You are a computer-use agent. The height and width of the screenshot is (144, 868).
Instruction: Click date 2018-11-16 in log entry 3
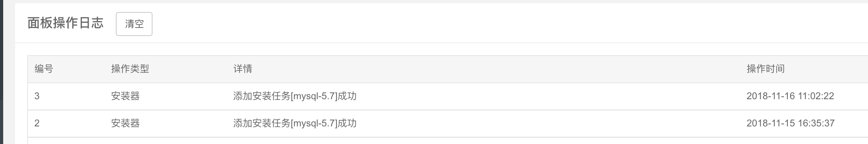pos(771,96)
